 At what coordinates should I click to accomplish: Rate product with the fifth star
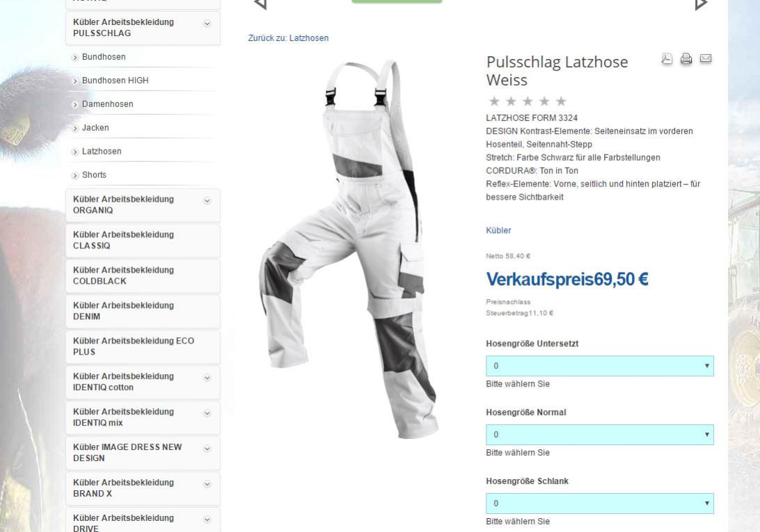(561, 102)
